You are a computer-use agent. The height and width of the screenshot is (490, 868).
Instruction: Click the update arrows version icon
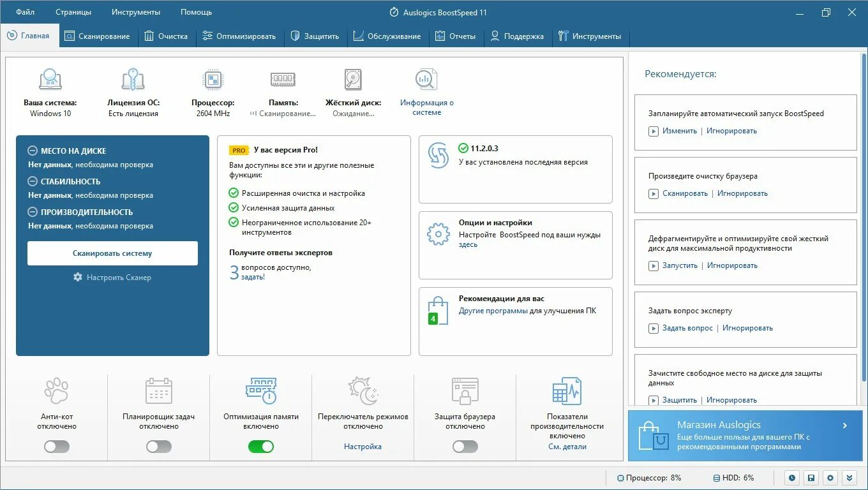[x=438, y=155]
